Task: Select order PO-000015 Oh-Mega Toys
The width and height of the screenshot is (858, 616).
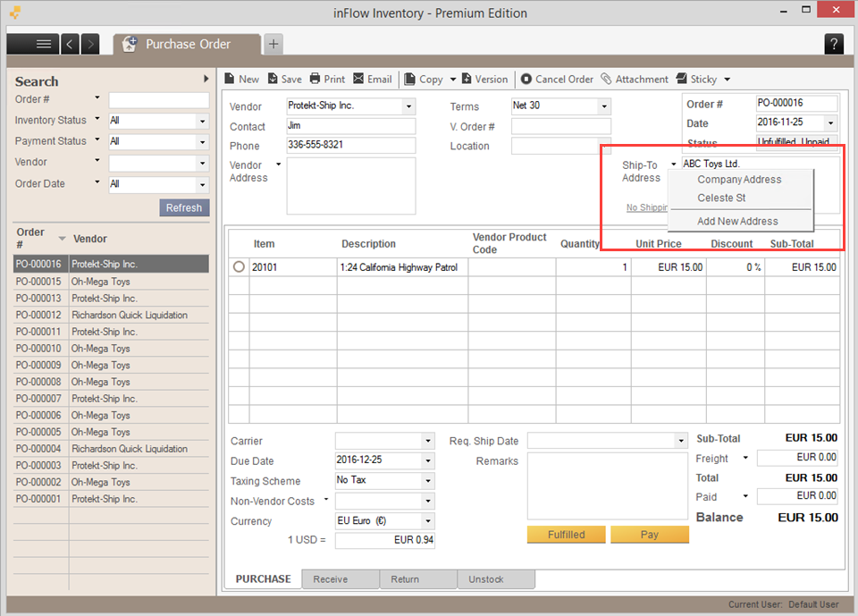Action: pyautogui.click(x=111, y=282)
